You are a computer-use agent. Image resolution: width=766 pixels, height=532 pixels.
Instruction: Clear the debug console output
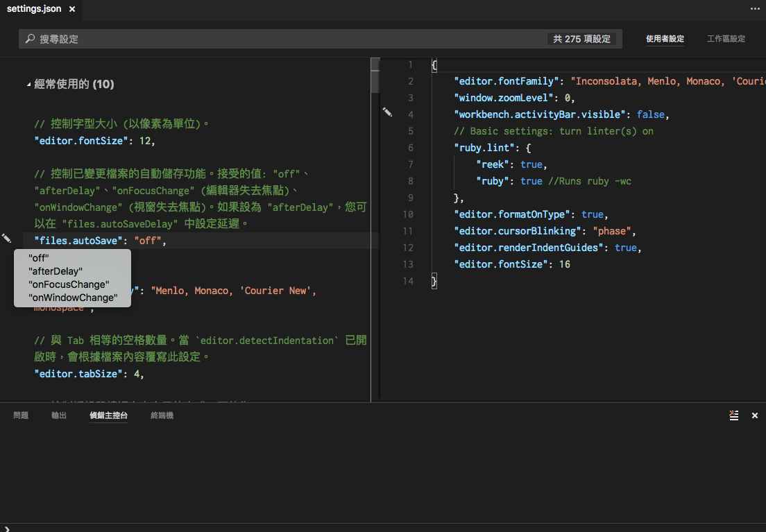[734, 415]
